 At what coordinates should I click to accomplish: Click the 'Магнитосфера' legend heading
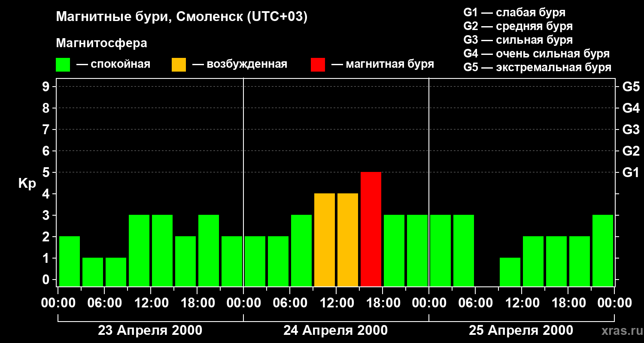tap(102, 43)
